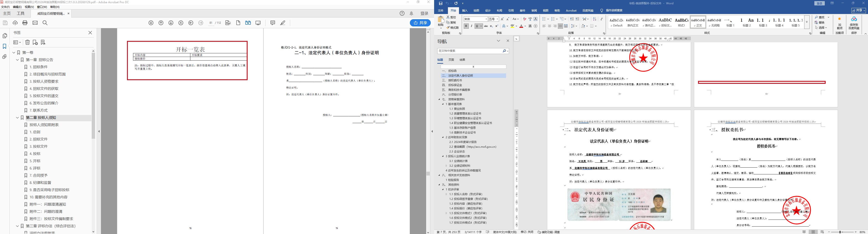Toggle strikethrough in Word
Screen dimensions: 868x234
pyautogui.click(x=486, y=26)
